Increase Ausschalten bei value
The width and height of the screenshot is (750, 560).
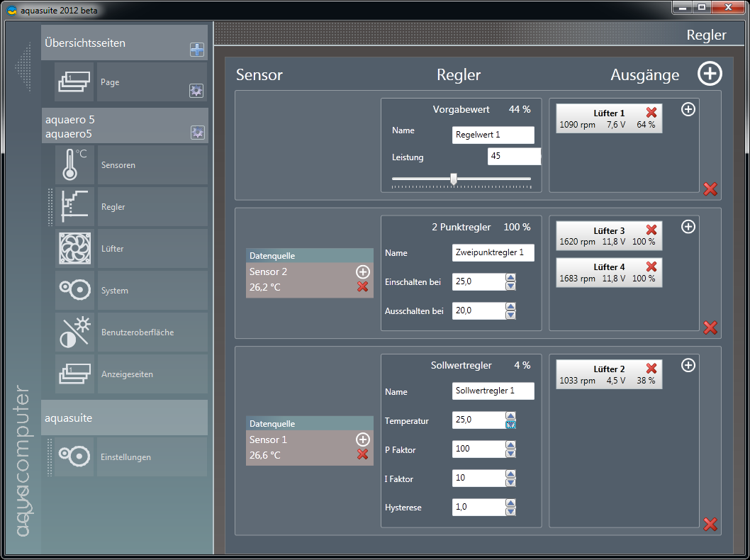[x=510, y=306]
